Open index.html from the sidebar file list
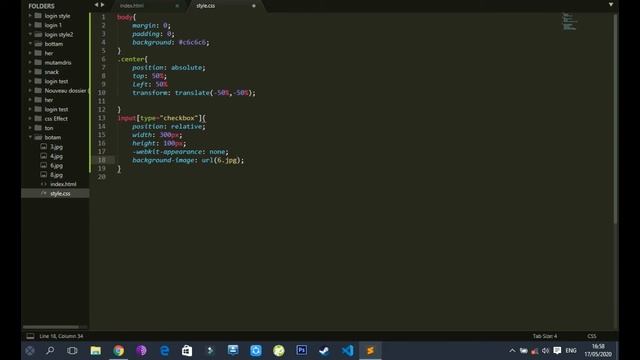The height and width of the screenshot is (360, 640). click(x=63, y=184)
